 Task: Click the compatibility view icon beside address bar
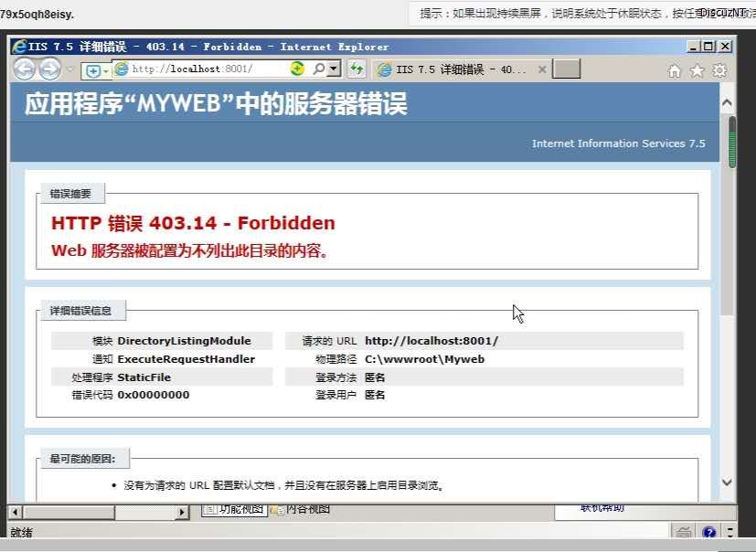tap(95, 71)
